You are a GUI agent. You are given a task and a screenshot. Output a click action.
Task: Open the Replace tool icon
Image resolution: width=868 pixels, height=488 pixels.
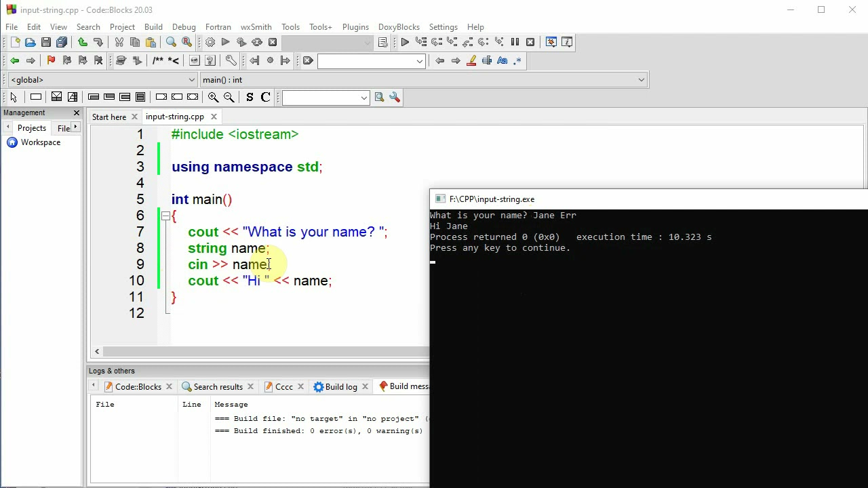187,42
